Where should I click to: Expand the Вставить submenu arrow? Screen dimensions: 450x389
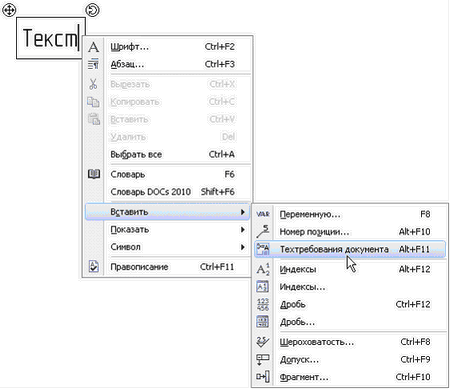pos(243,212)
